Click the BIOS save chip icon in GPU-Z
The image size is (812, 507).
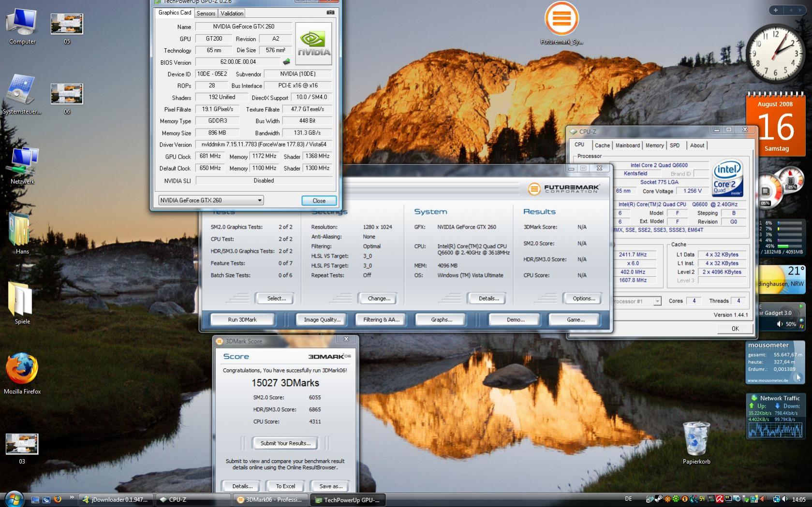(286, 62)
